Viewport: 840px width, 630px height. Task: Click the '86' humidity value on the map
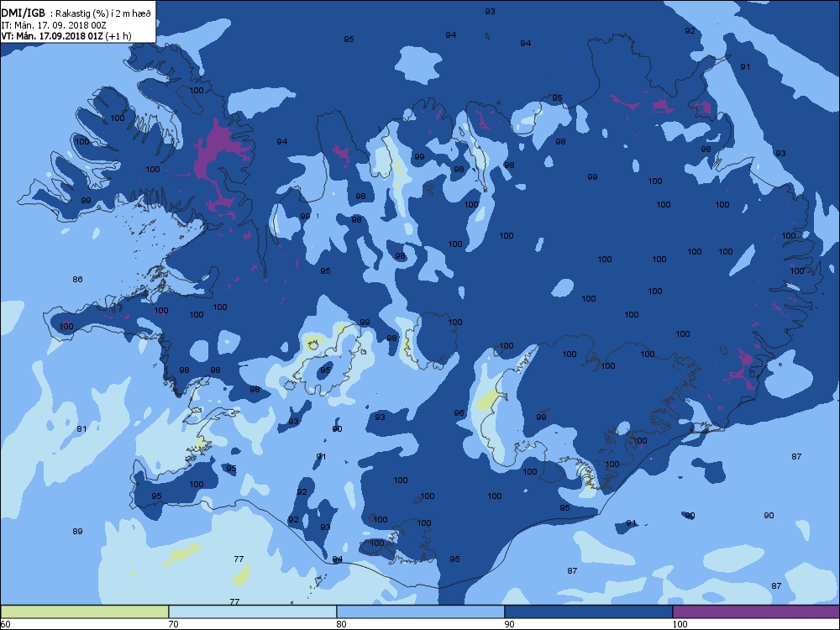coord(77,280)
